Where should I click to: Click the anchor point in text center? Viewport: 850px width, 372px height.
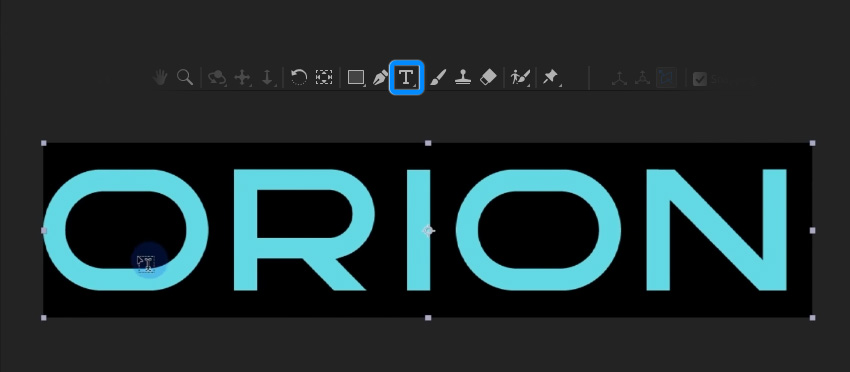pyautogui.click(x=428, y=231)
